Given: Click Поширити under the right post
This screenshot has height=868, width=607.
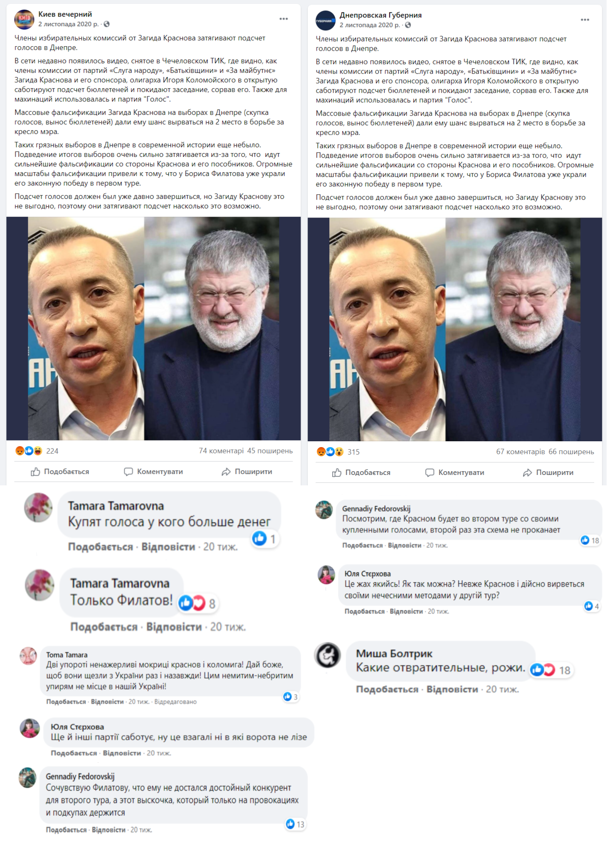Looking at the screenshot, I should pyautogui.click(x=548, y=472).
